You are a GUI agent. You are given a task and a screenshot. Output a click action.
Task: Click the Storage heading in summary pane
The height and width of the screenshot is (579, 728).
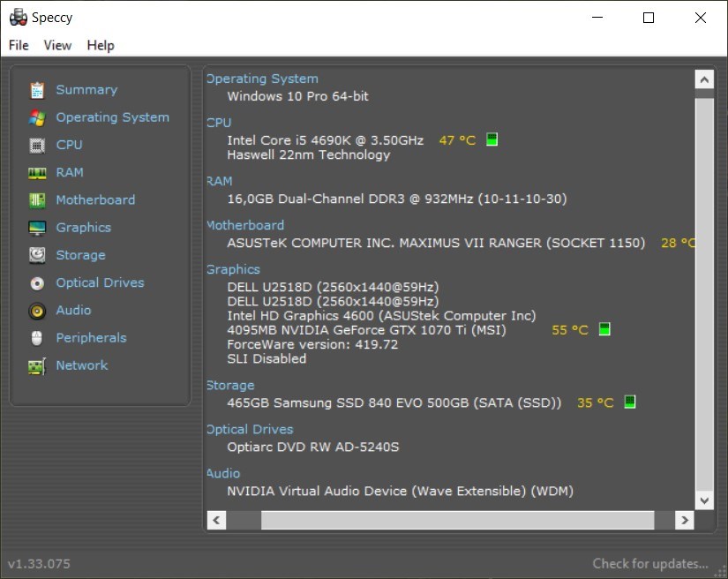230,386
